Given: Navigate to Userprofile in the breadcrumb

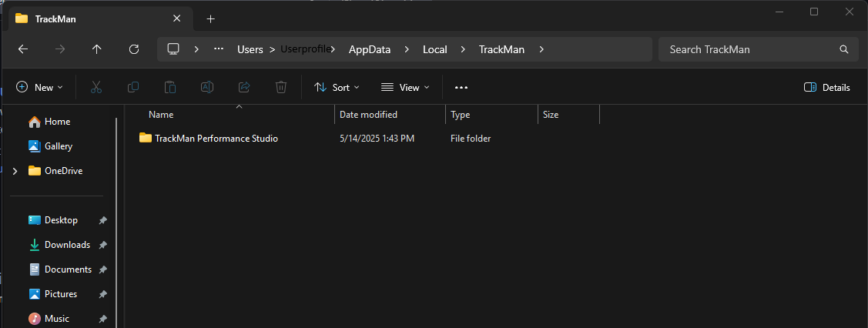Looking at the screenshot, I should click(305, 49).
